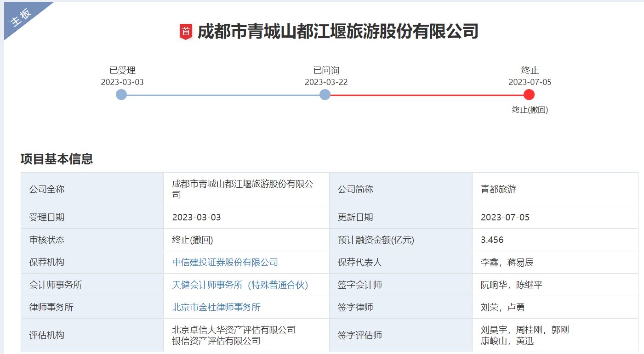Select the 已受理 blue timeline node
Image resolution: width=644 pixels, height=354 pixels.
pos(121,95)
